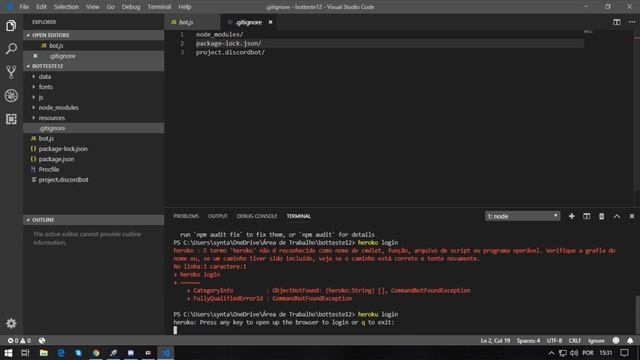The height and width of the screenshot is (360, 640).
Task: Open package-lock.json in file tree
Action: point(94,149)
